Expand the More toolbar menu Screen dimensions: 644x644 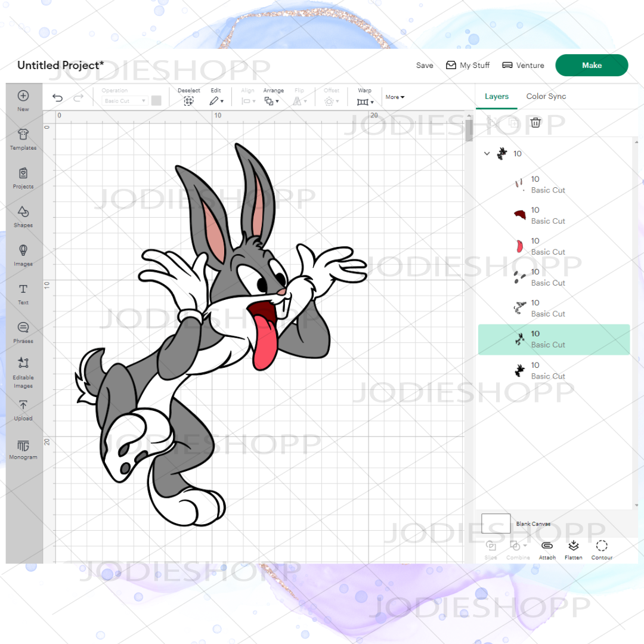[x=395, y=97]
